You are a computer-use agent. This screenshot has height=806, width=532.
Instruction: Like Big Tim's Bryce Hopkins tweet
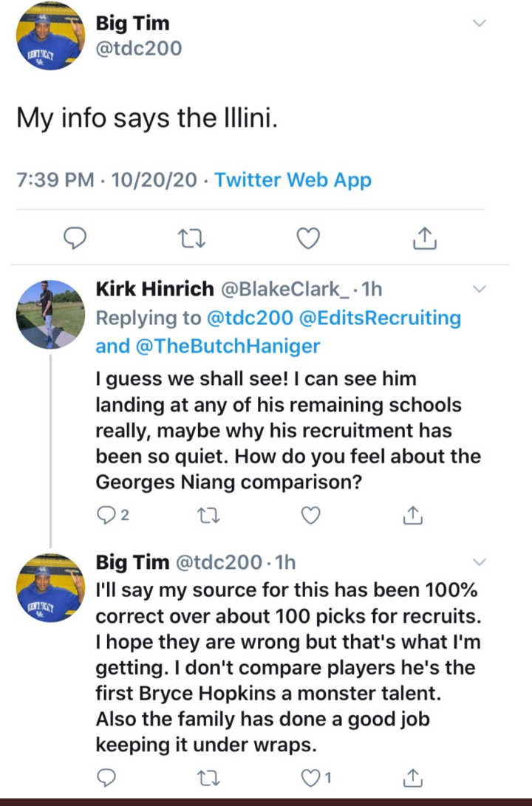311,776
